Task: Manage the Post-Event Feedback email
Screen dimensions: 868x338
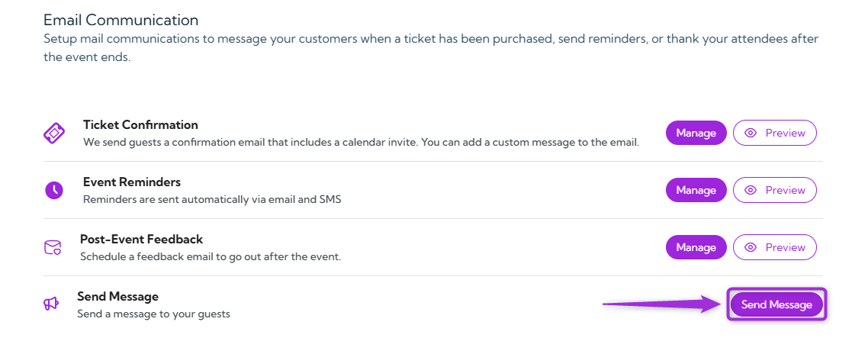Action: [x=696, y=247]
